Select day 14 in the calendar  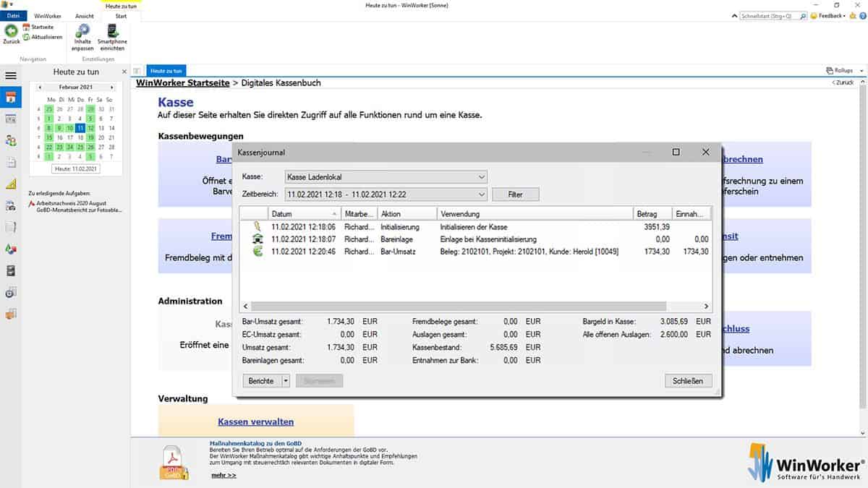(110, 128)
